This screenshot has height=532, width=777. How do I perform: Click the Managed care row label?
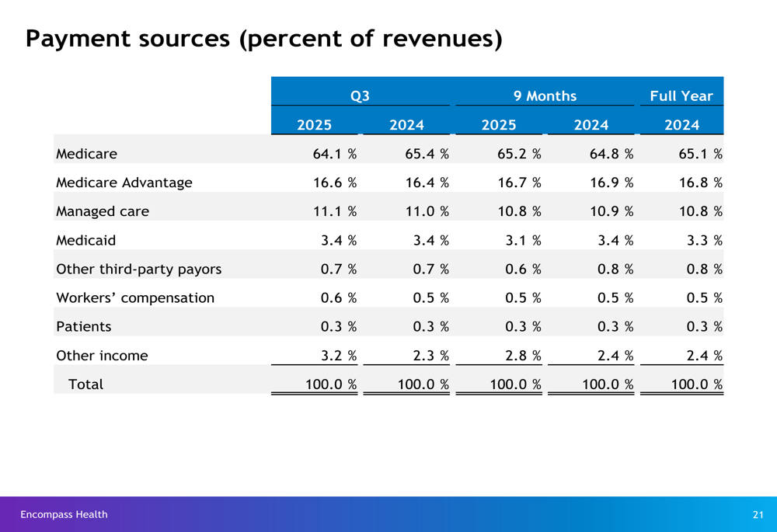point(103,211)
